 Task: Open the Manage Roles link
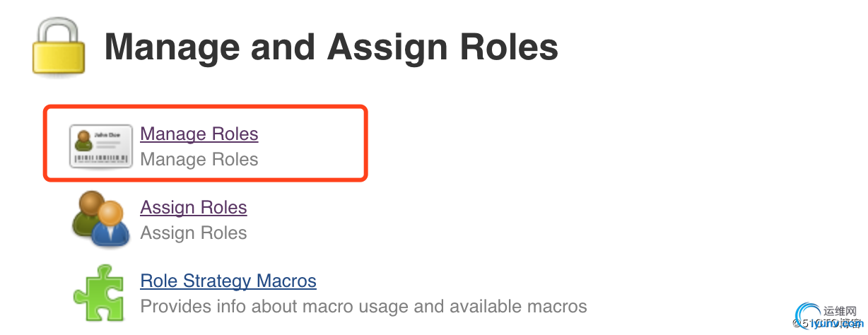(x=199, y=134)
